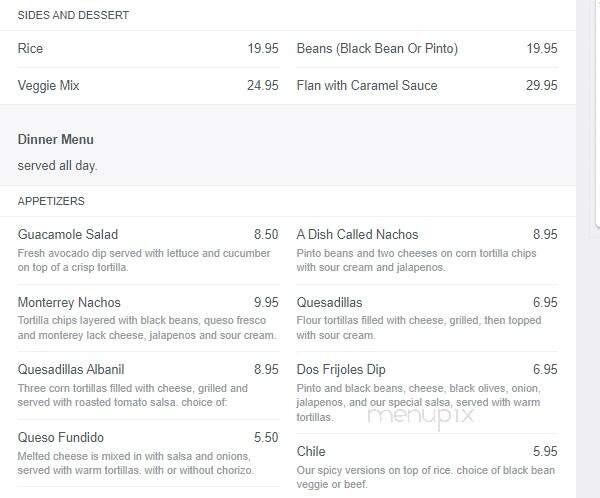Click the Guacamole Salad 8.50 price
Viewport: 600px width, 498px height.
point(266,234)
